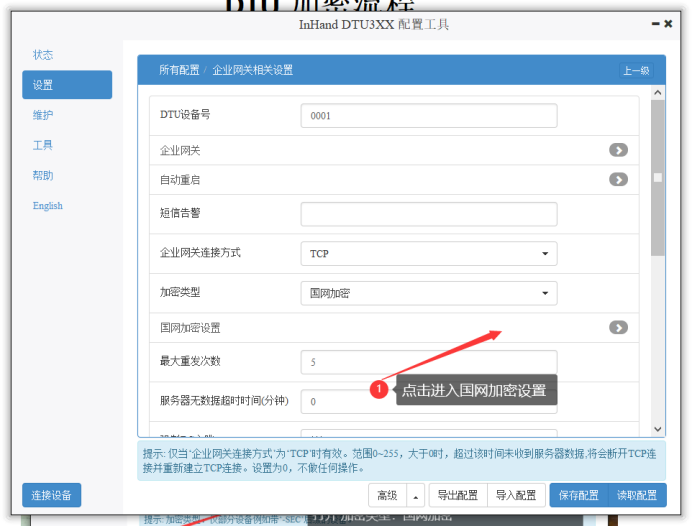Click the red step 1 marker
This screenshot has width=692, height=527.
tap(379, 390)
